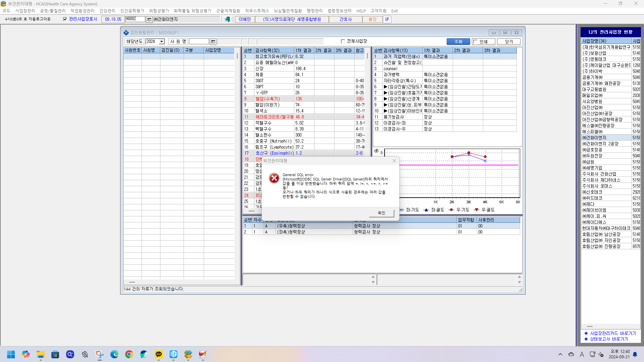Click the 조회 search button
Viewport: 644px width, 362px height.
pos(458,42)
